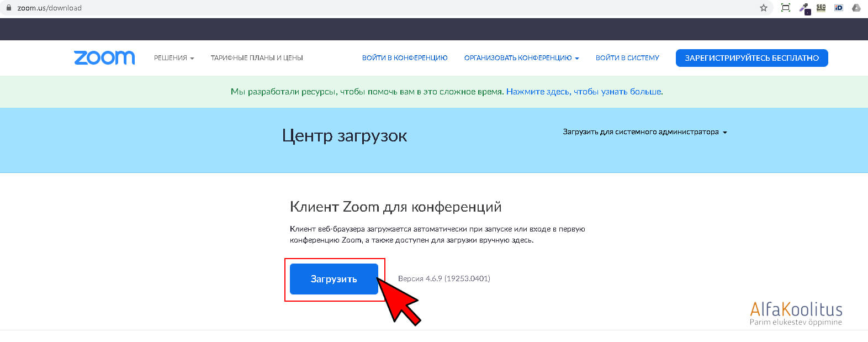Image resolution: width=868 pixels, height=342 pixels.
Task: Open ТАРИФНЫЕ ПЛАНЫ И ЦЕНЫ page
Action: coord(257,58)
